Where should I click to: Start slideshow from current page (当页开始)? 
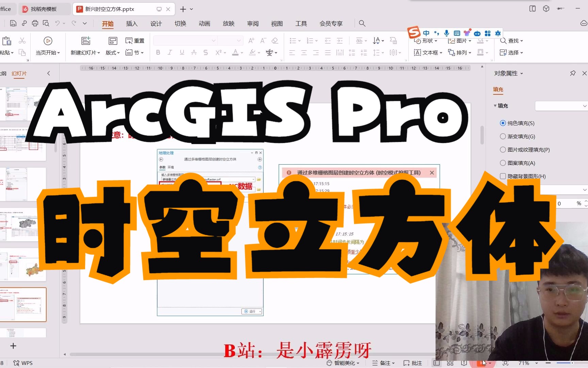[48, 46]
